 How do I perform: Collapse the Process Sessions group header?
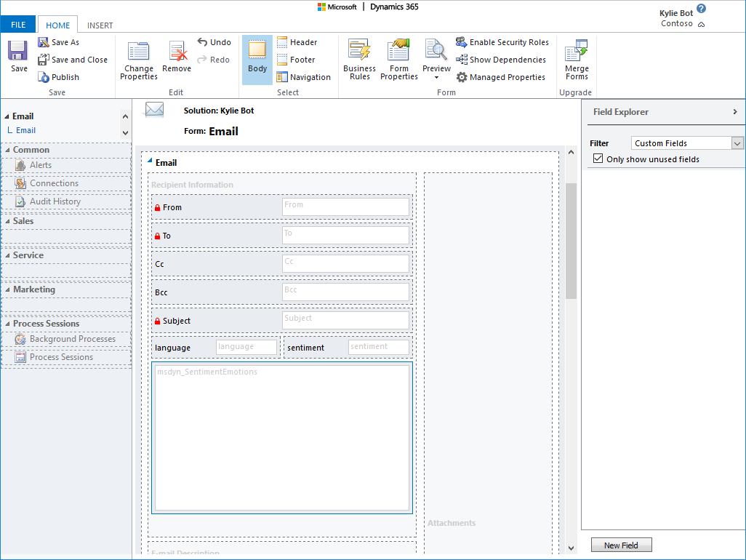7,324
